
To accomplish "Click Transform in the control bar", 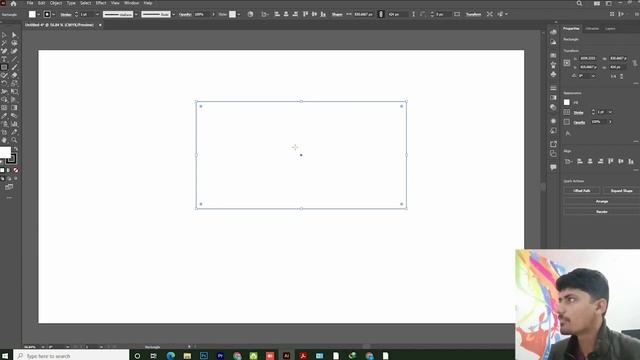I will [x=473, y=14].
